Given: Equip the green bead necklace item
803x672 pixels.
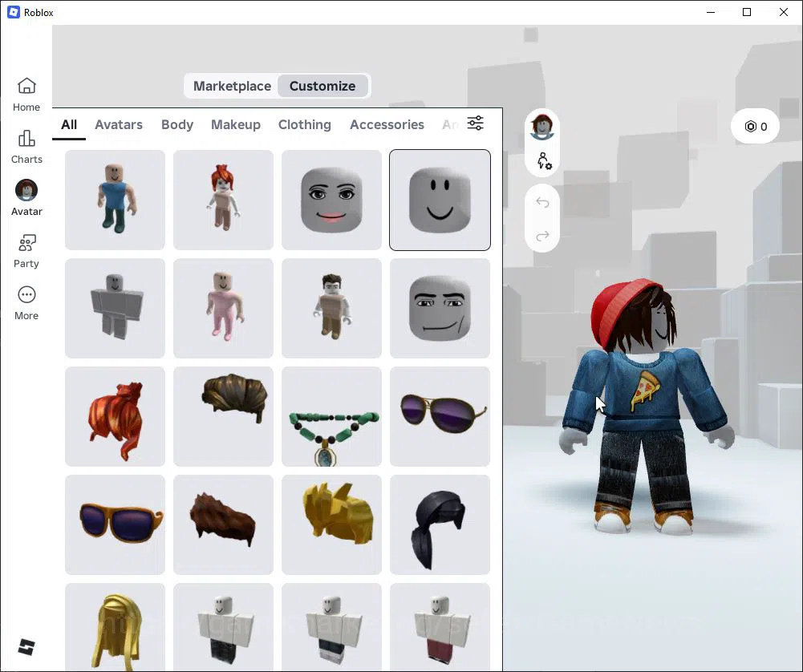Looking at the screenshot, I should [x=332, y=417].
